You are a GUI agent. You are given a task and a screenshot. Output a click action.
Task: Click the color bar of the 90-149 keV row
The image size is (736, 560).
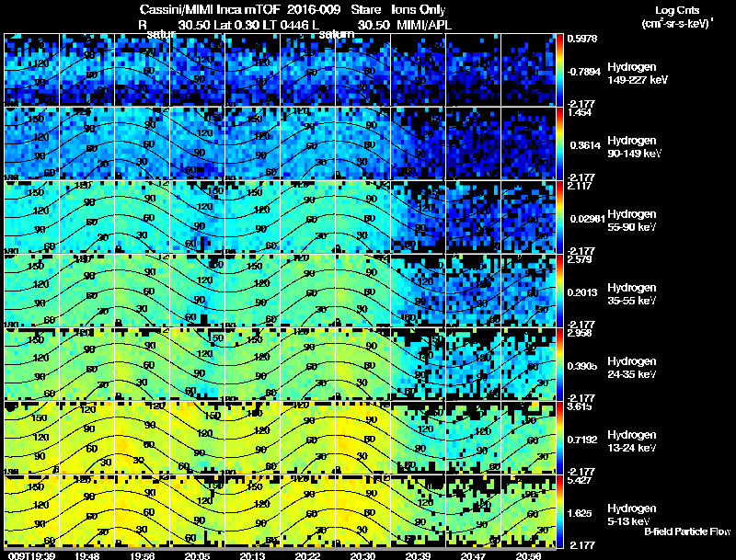coord(559,143)
